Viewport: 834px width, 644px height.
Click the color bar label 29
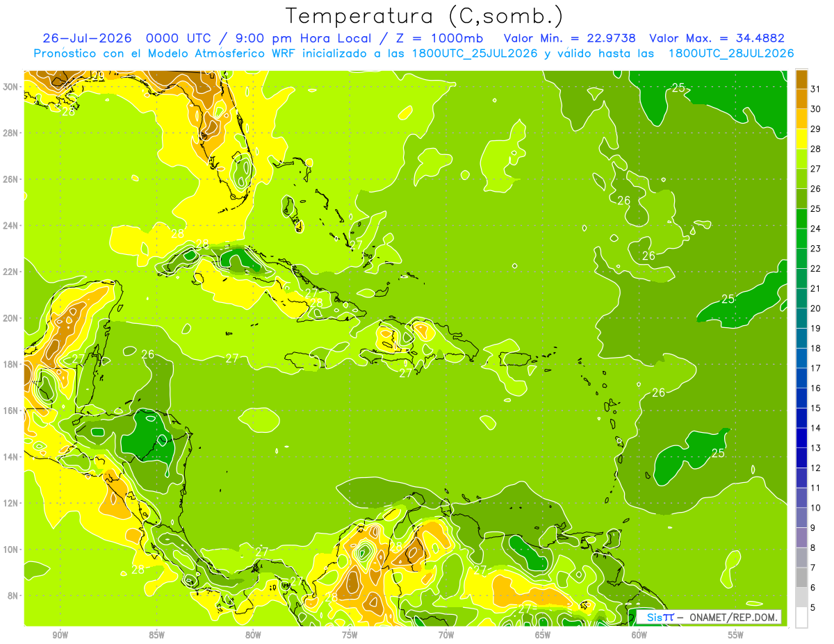pos(817,129)
